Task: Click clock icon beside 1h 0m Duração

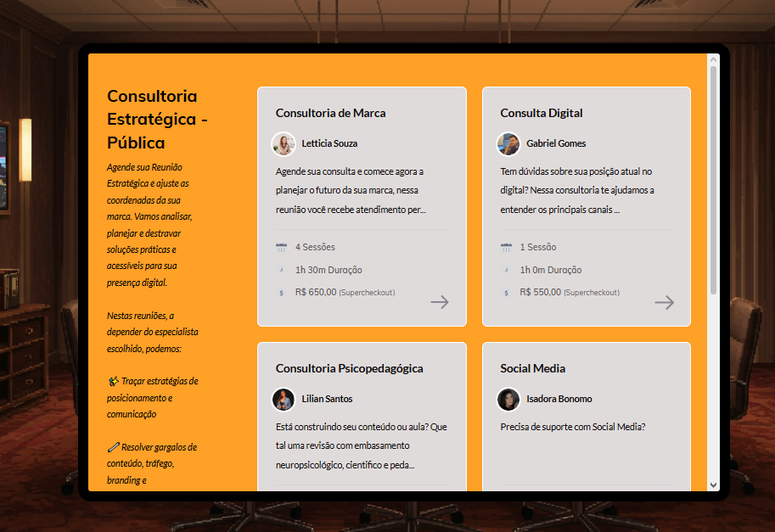Action: coord(506,270)
